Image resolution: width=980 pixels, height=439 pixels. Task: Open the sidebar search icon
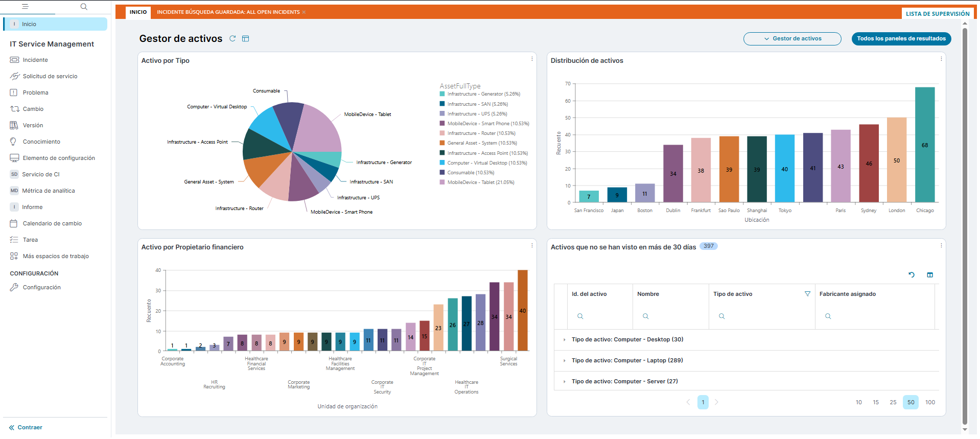[84, 7]
